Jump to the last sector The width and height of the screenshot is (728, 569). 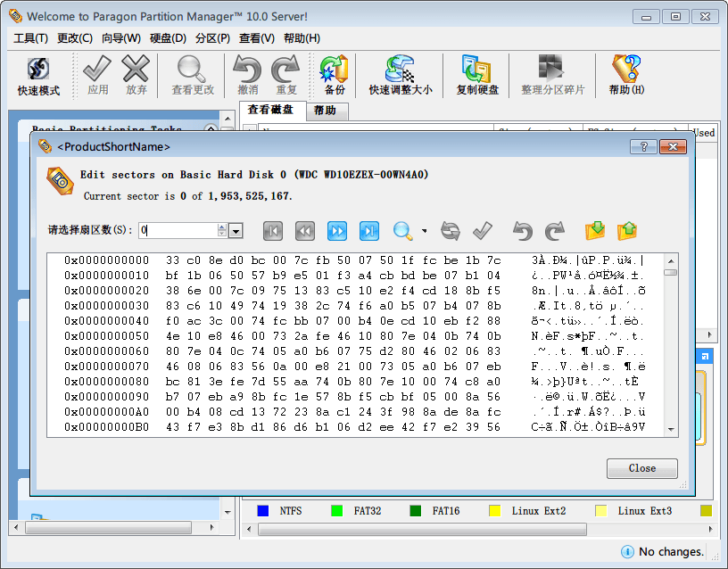pyautogui.click(x=369, y=231)
